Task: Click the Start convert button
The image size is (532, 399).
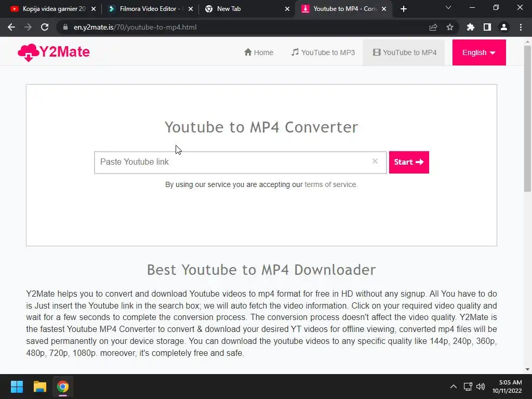Action: [x=409, y=162]
